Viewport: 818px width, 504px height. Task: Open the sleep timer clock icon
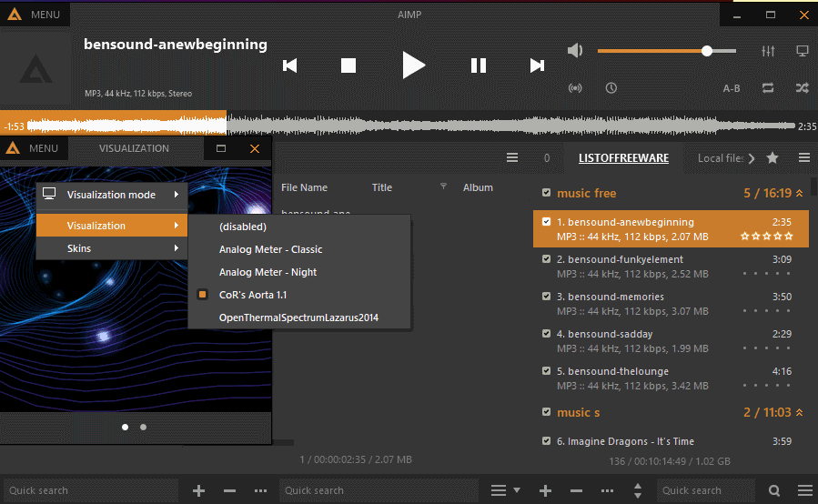click(x=611, y=88)
